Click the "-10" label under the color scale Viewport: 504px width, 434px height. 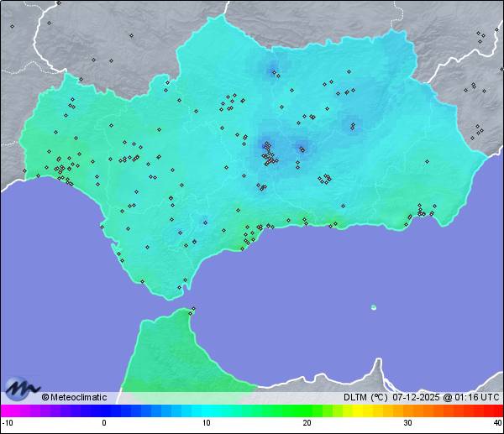(7, 423)
